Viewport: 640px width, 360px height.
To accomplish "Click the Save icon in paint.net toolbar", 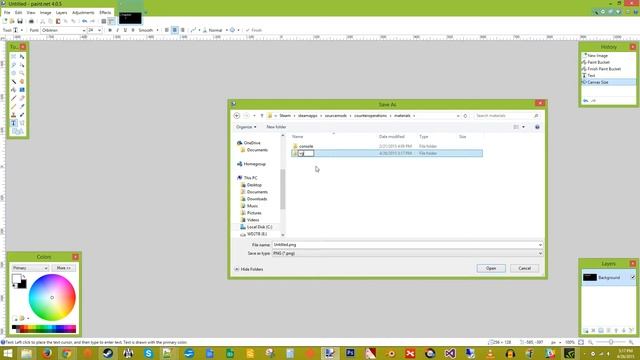I will pyautogui.click(x=20, y=21).
